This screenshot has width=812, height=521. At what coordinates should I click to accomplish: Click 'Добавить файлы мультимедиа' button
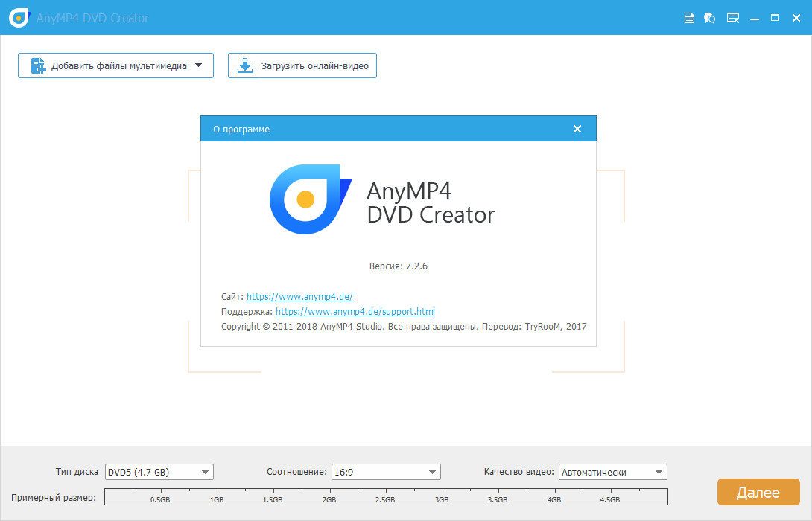[115, 65]
